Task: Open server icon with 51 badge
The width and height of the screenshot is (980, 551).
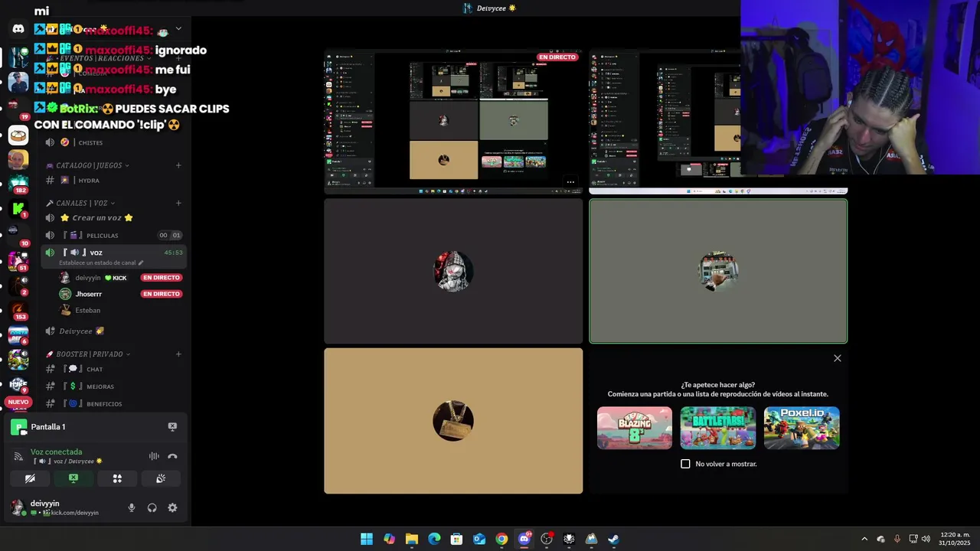Action: point(18,259)
